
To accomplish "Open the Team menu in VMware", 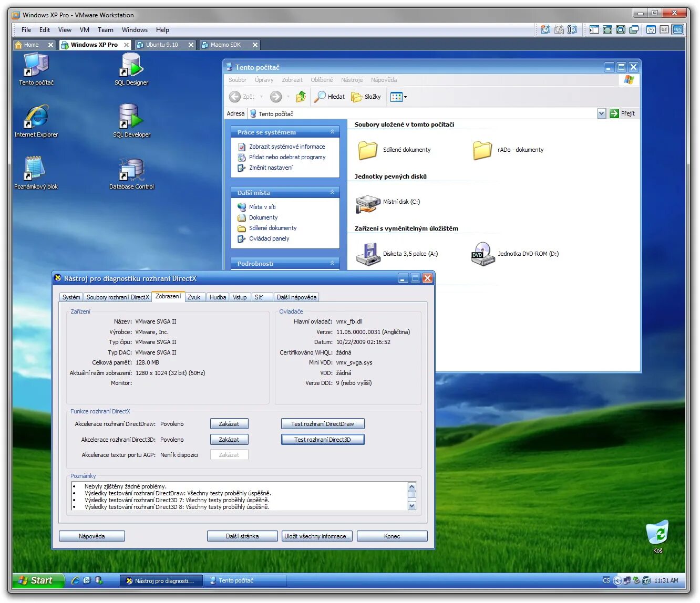I will (x=106, y=30).
